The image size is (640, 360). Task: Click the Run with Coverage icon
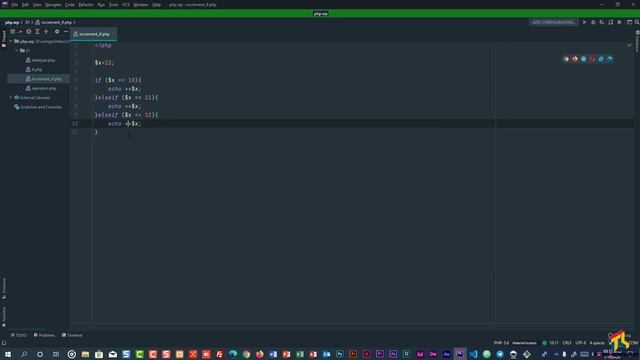click(x=602, y=22)
